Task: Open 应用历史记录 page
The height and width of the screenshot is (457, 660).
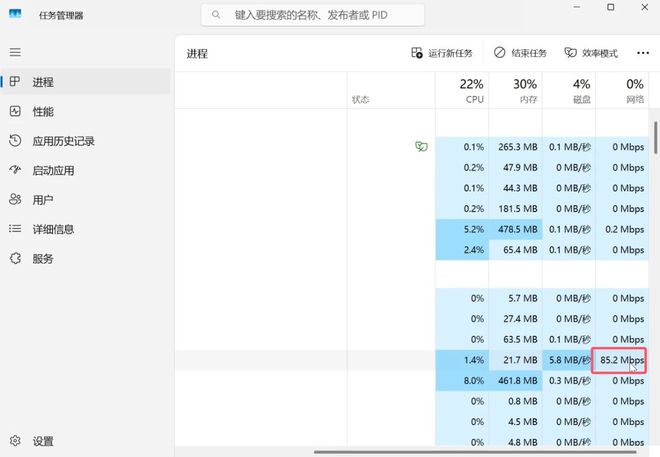Action: (x=85, y=141)
